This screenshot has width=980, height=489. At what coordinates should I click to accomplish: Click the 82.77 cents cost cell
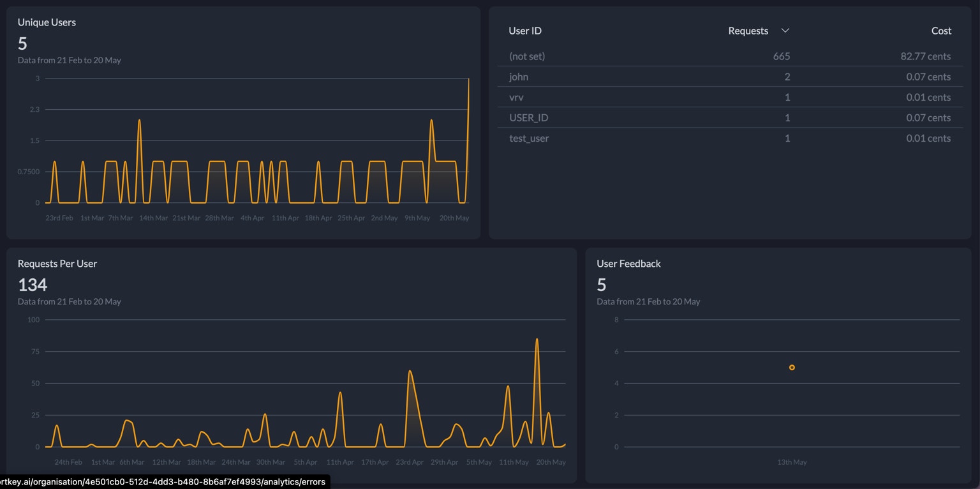click(x=926, y=56)
